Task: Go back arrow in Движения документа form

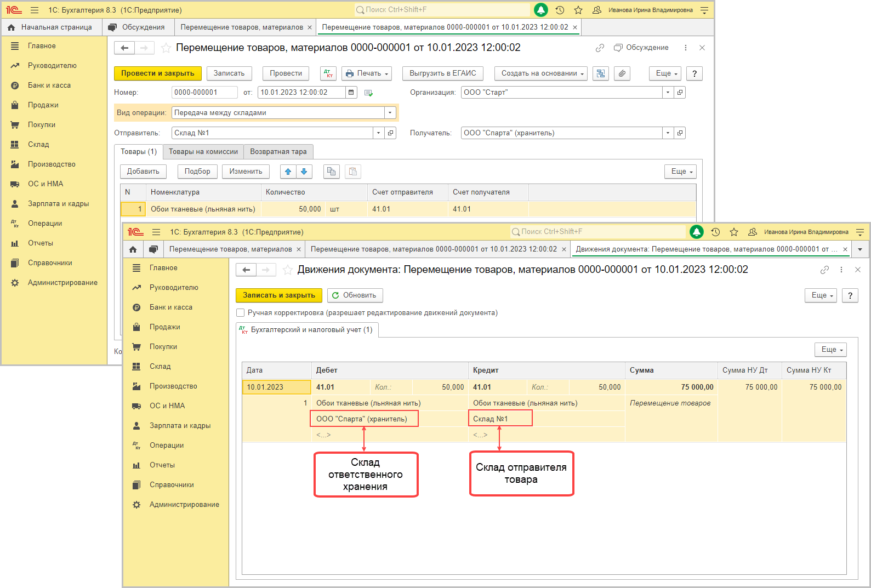Action: 246,270
